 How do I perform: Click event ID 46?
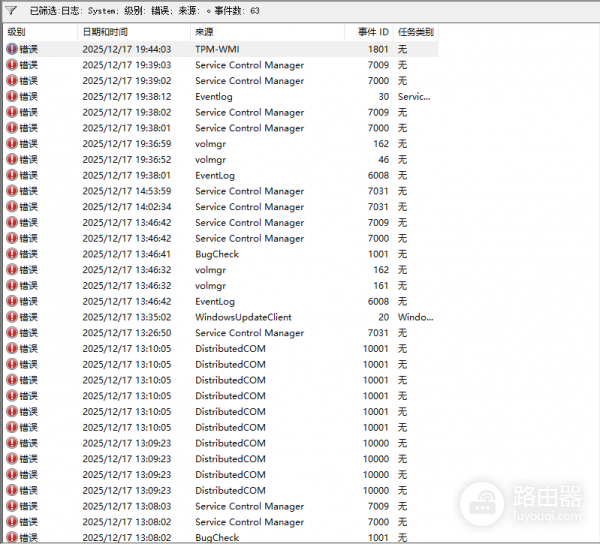pos(383,160)
